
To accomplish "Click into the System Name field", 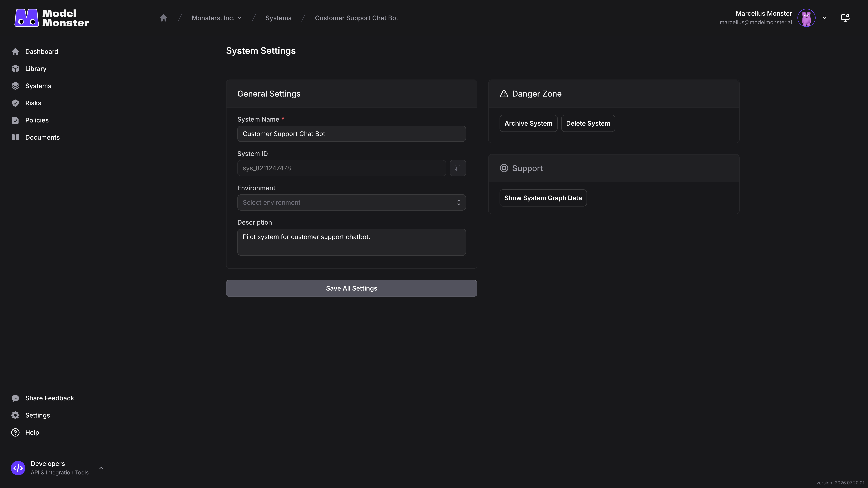I will point(351,134).
